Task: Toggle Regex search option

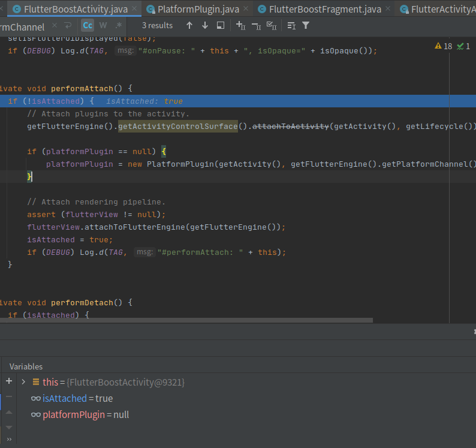Action: [x=119, y=26]
